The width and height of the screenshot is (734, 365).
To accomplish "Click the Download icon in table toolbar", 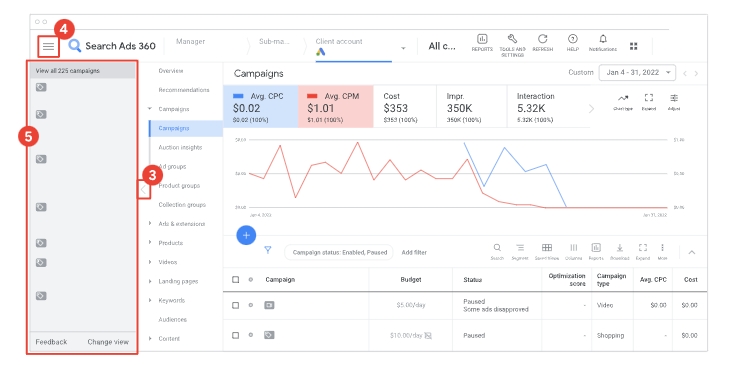I will pos(620,248).
